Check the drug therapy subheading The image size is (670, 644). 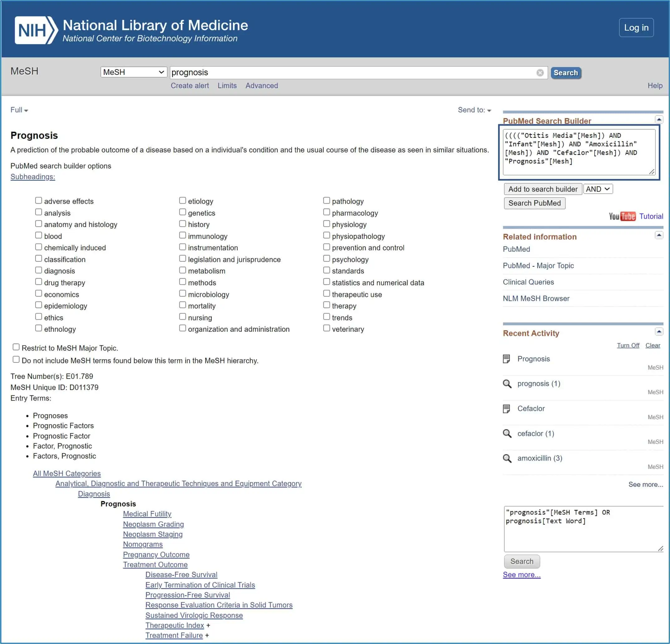coord(39,282)
